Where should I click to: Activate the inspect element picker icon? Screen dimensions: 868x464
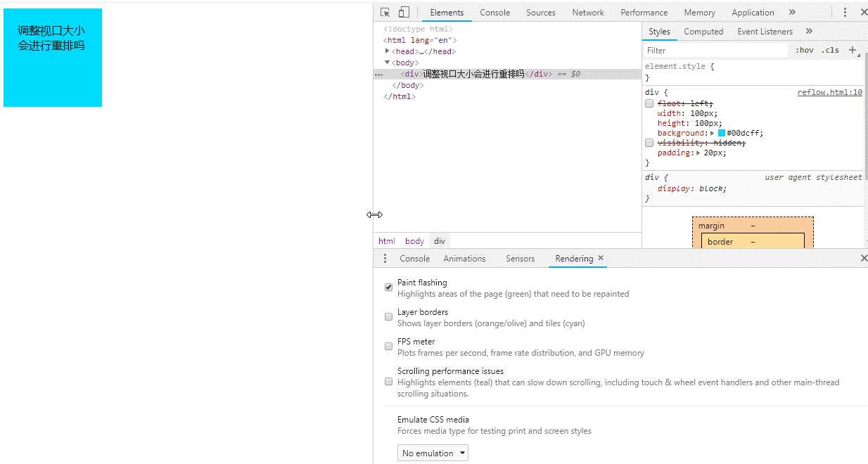point(385,12)
